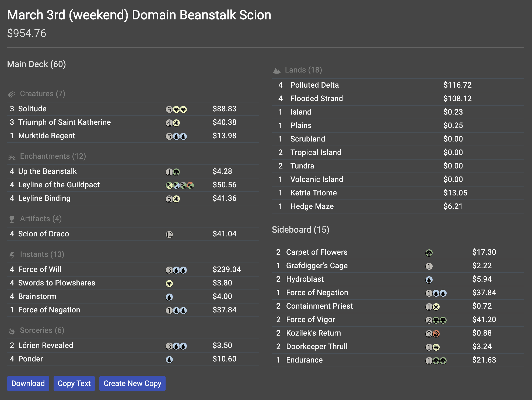This screenshot has height=400, width=532.
Task: Click the Instants lightning bolt icon
Action: (12, 255)
